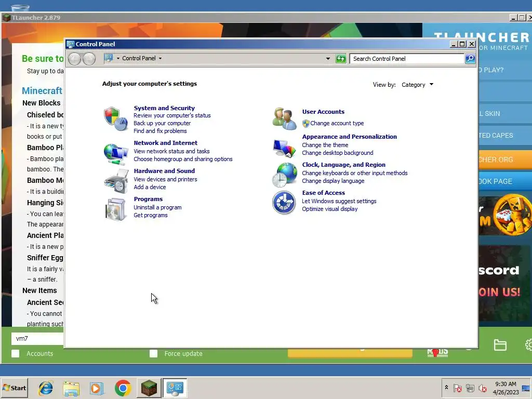Toggle the Accounts checkbox in TLauncher
This screenshot has width=532, height=399.
click(15, 353)
